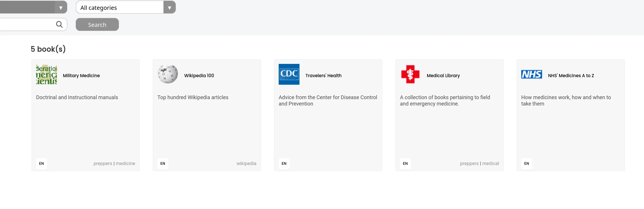Click the red cross Medical Library icon

(x=410, y=74)
